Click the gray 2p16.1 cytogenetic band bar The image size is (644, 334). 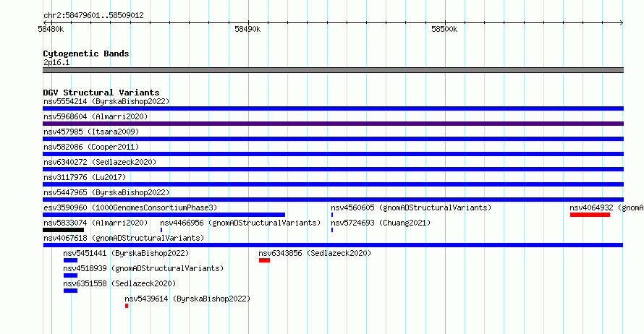(x=333, y=70)
